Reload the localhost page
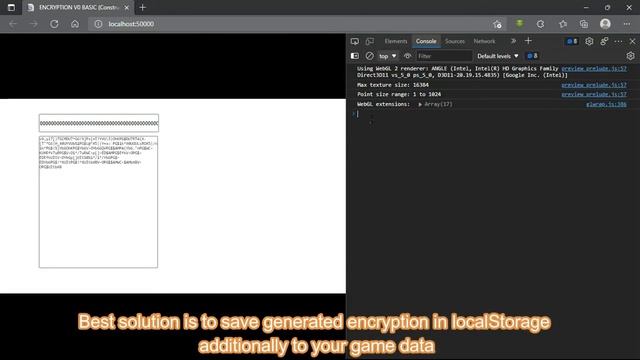This screenshot has width=640, height=360. 54,24
